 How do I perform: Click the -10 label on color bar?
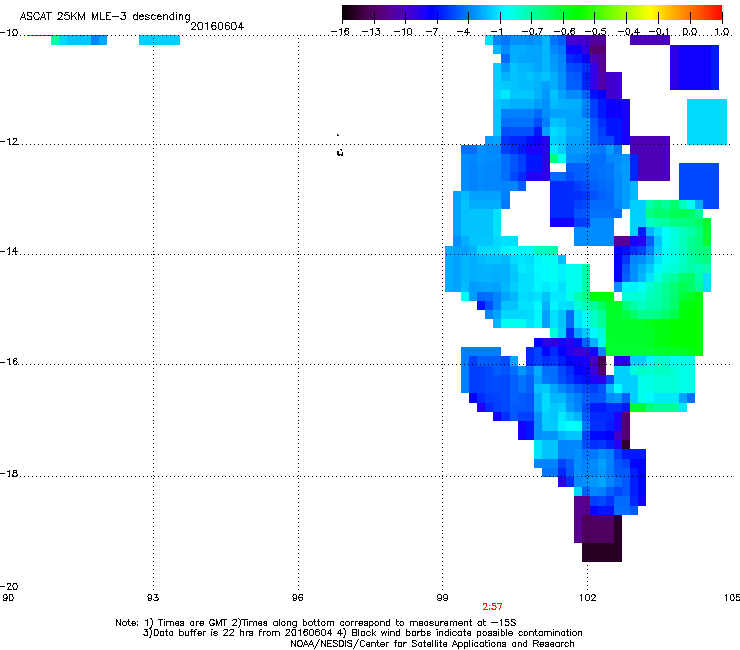(x=403, y=32)
